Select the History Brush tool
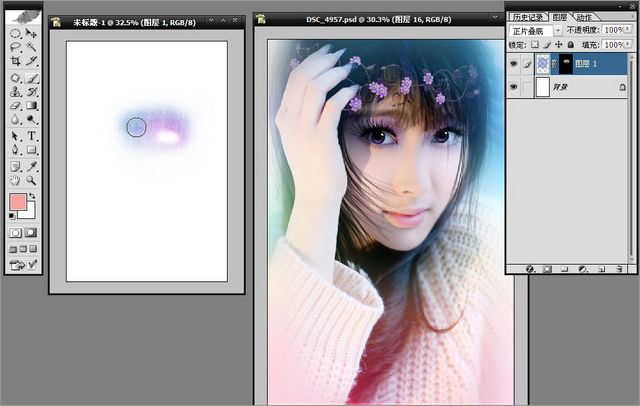Image resolution: width=640 pixels, height=406 pixels. (31, 92)
